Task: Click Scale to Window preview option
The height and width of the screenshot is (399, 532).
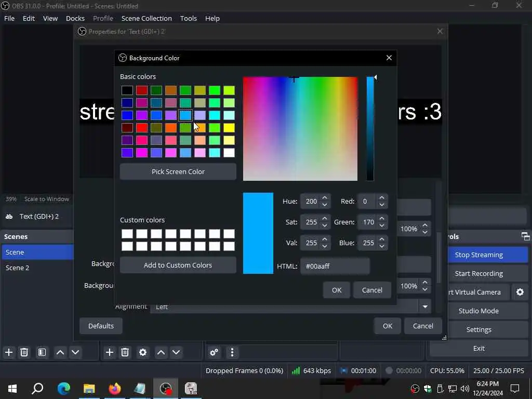Action: 46,199
